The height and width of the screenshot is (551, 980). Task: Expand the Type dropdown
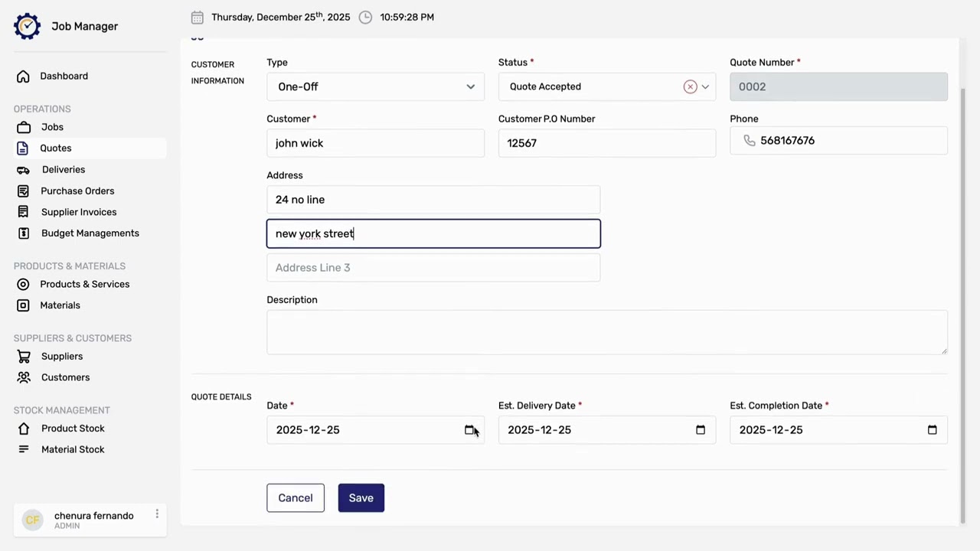click(x=470, y=86)
